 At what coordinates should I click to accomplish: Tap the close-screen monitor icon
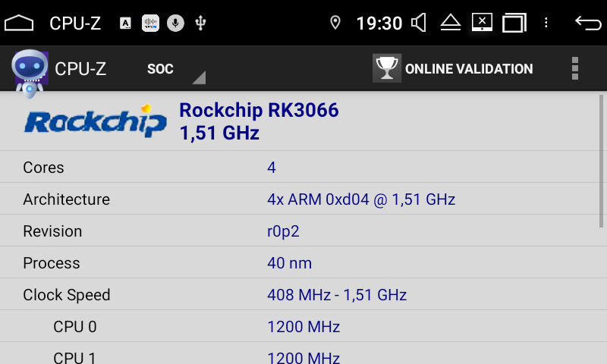[482, 23]
